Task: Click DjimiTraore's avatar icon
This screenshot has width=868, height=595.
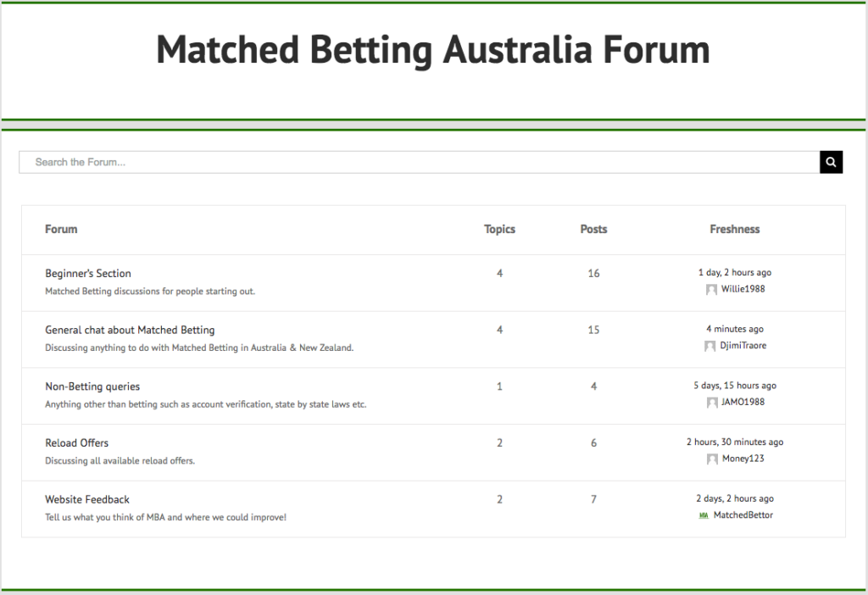Action: click(709, 346)
